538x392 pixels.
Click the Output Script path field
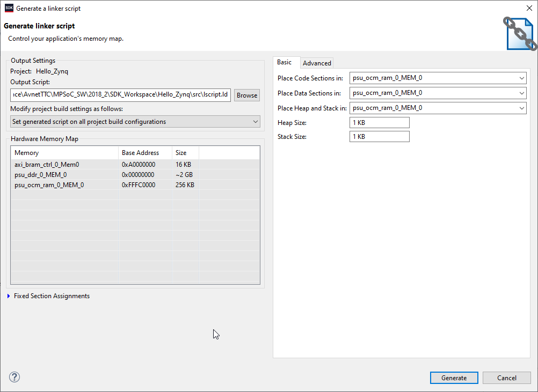pos(121,95)
